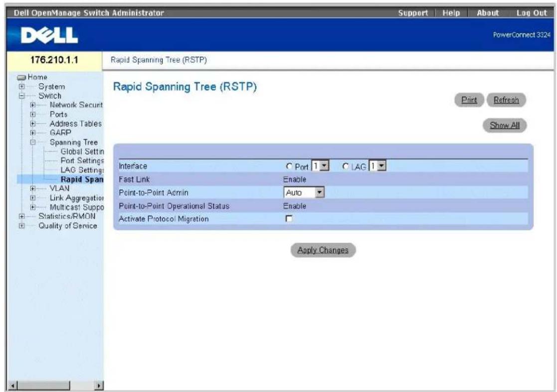This screenshot has height=392, width=557.
Task: Open GARP tree item
Action: (60, 132)
